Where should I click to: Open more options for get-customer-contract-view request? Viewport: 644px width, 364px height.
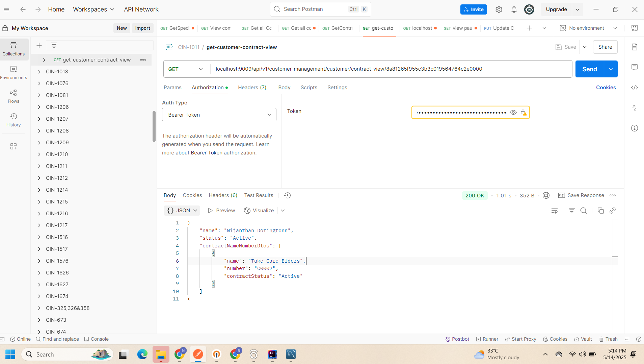(x=143, y=60)
